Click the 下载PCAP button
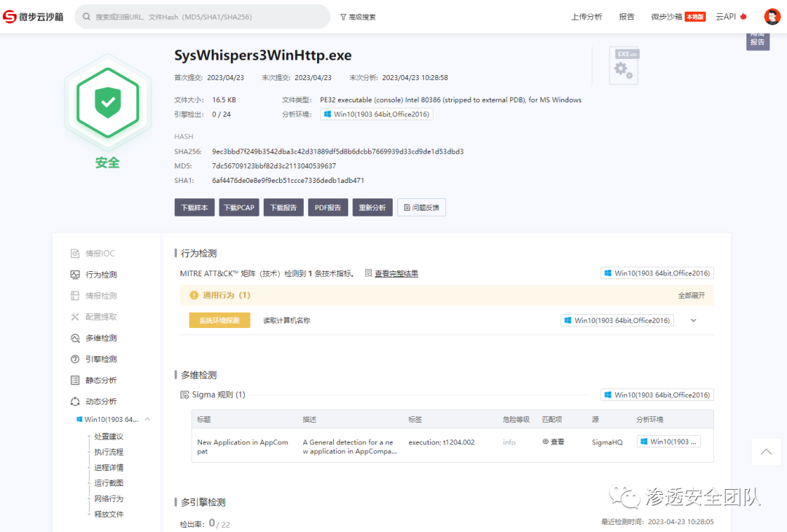Image resolution: width=787 pixels, height=532 pixels. [239, 207]
